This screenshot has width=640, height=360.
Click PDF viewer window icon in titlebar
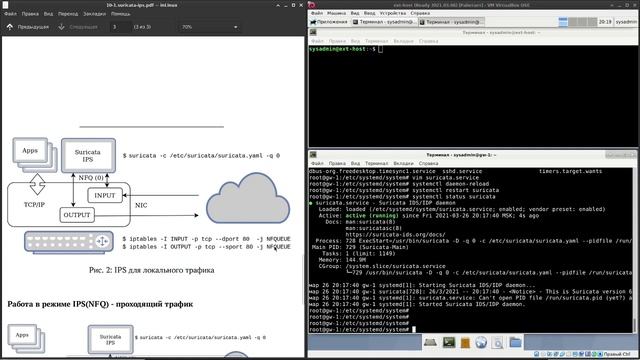(5, 5)
